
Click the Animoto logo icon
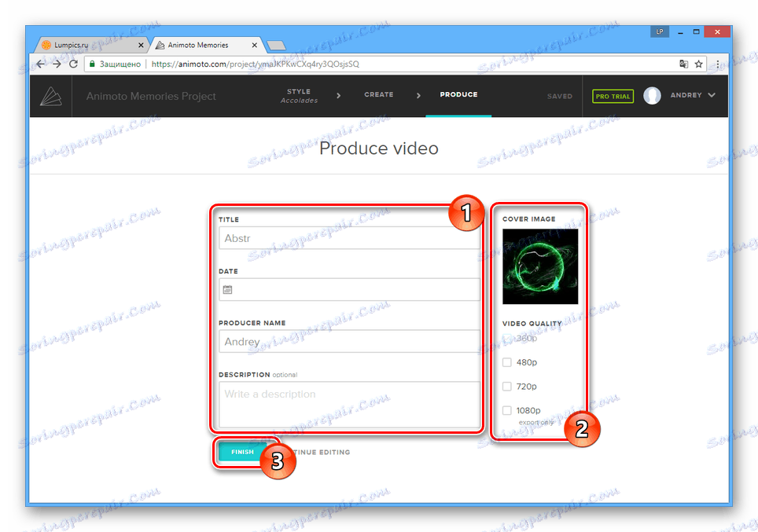[x=51, y=96]
